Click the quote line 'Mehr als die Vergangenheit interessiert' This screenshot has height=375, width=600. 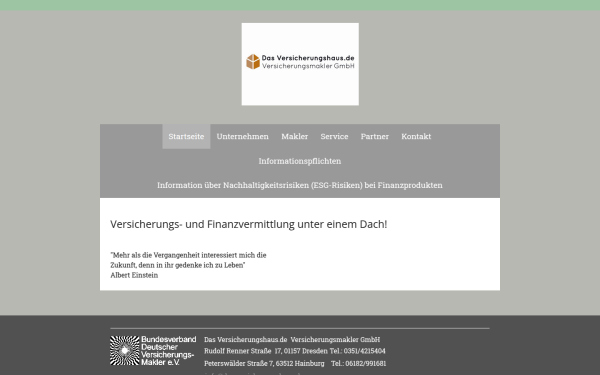tap(188, 255)
